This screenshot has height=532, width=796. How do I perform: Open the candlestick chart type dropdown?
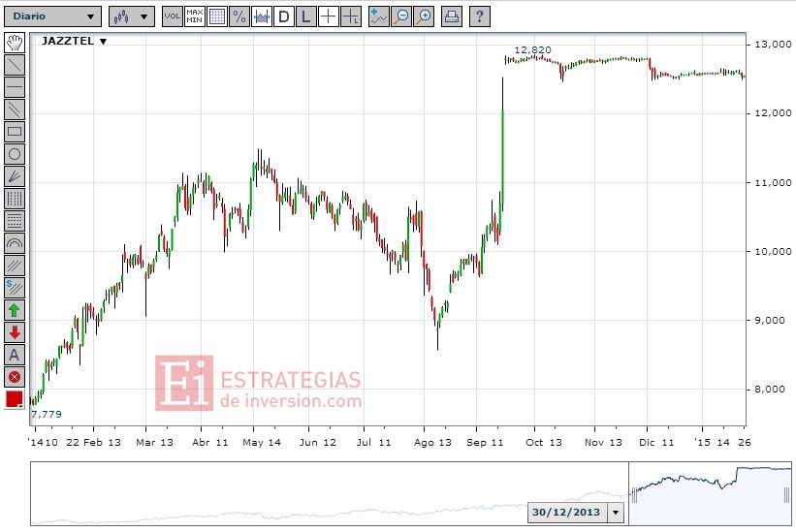(x=132, y=16)
